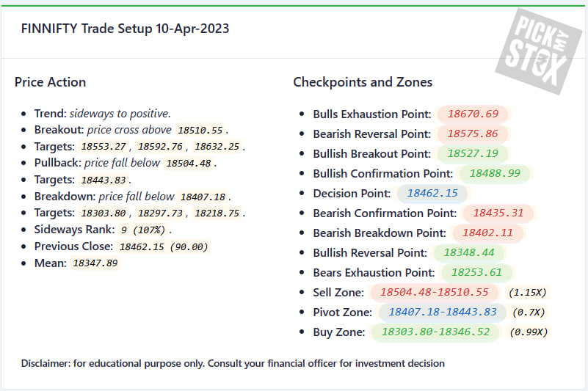Viewport: 588px width, 391px height.
Task: Click Bullish Reversal Point value 18348.44
Action: point(469,253)
